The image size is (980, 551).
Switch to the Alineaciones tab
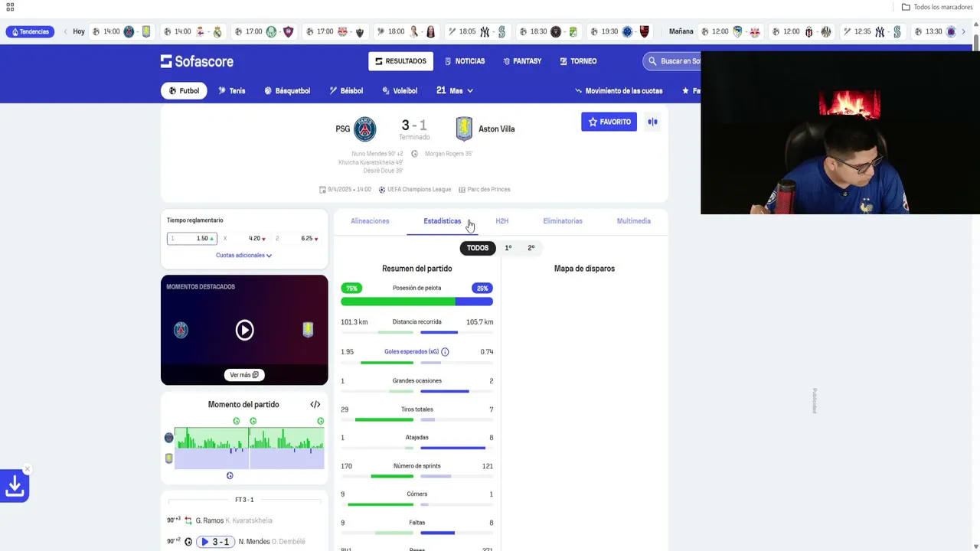coord(370,221)
